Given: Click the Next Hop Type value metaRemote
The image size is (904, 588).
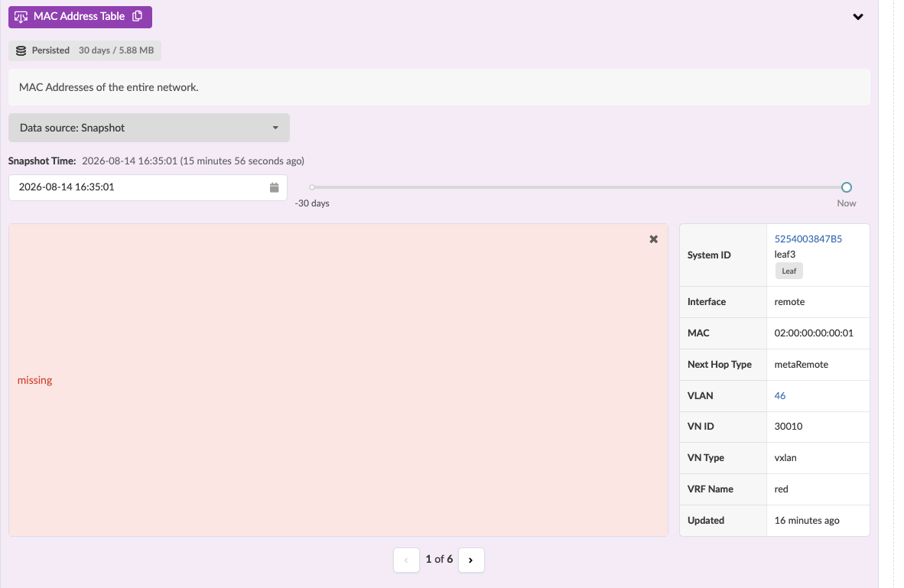Looking at the screenshot, I should tap(801, 364).
